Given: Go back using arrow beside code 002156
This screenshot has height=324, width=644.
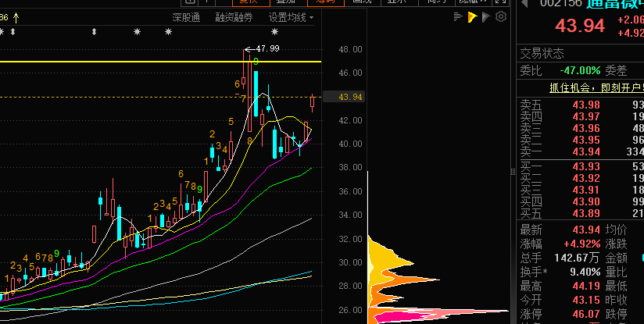Looking at the screenshot, I should coord(524,3).
